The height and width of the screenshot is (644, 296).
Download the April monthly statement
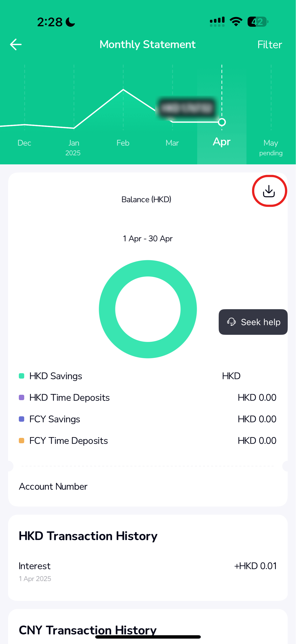pos(269,191)
